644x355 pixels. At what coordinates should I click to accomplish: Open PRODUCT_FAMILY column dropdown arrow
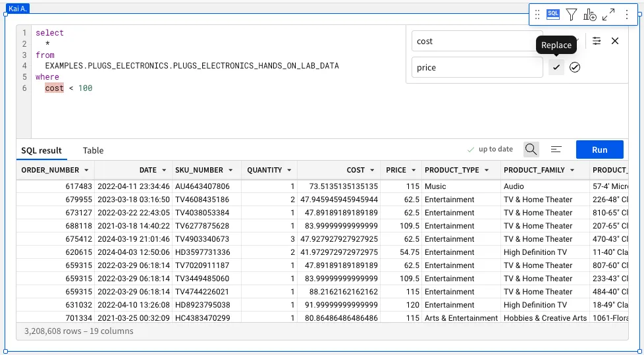click(572, 170)
